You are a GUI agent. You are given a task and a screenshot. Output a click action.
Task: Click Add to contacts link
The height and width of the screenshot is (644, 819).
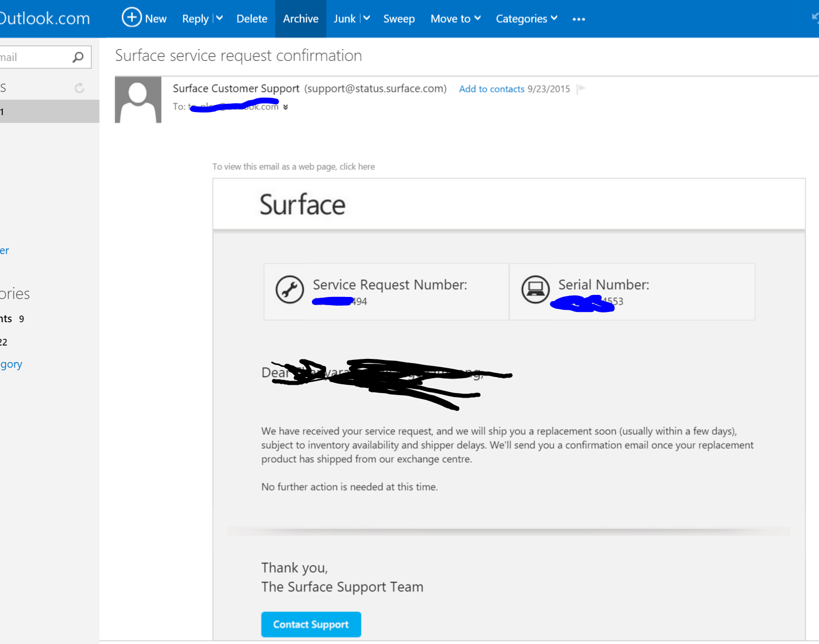coord(492,89)
